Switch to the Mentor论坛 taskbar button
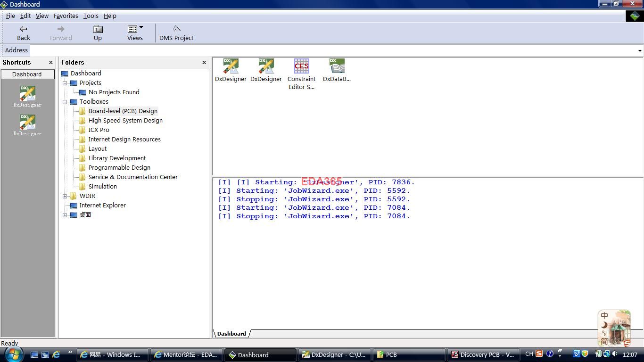The height and width of the screenshot is (362, 644). 187,355
